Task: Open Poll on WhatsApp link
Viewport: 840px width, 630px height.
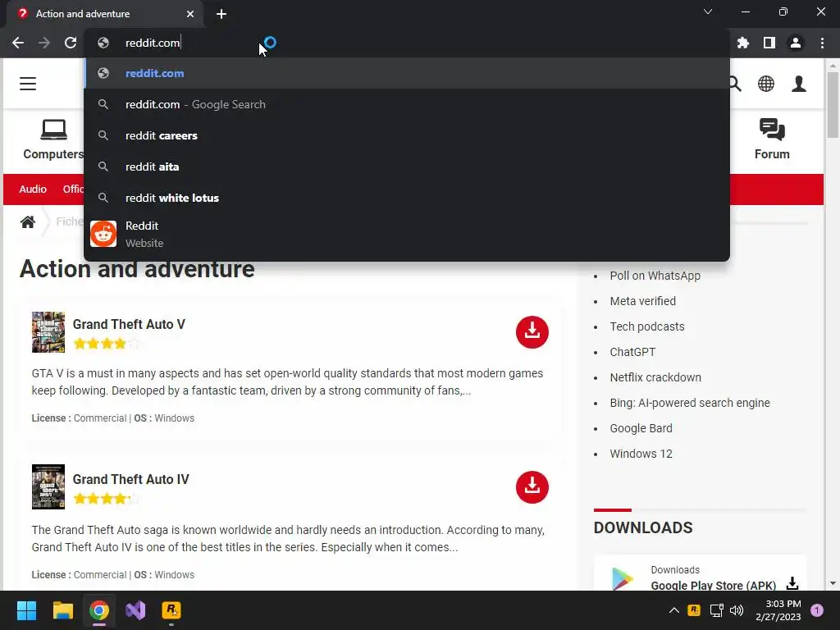Action: [655, 276]
